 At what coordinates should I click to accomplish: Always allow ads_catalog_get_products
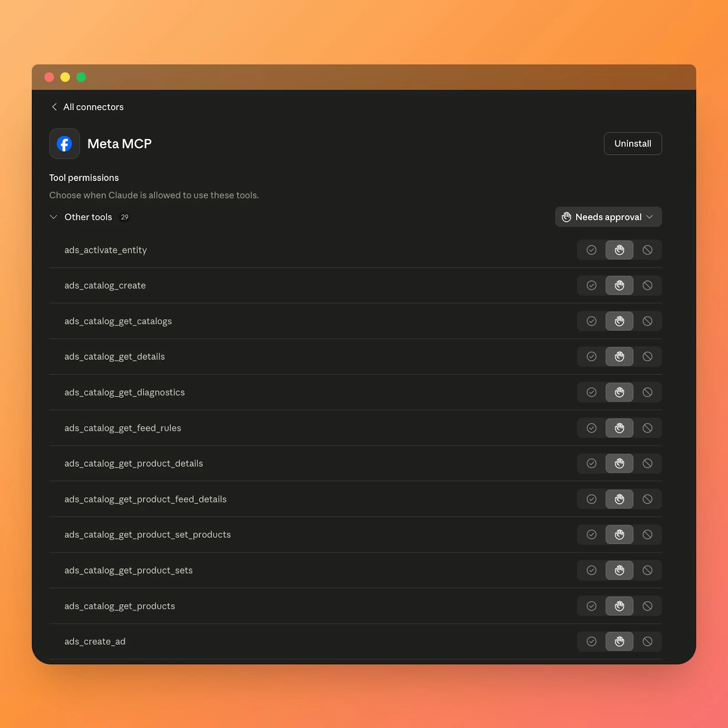(x=591, y=606)
